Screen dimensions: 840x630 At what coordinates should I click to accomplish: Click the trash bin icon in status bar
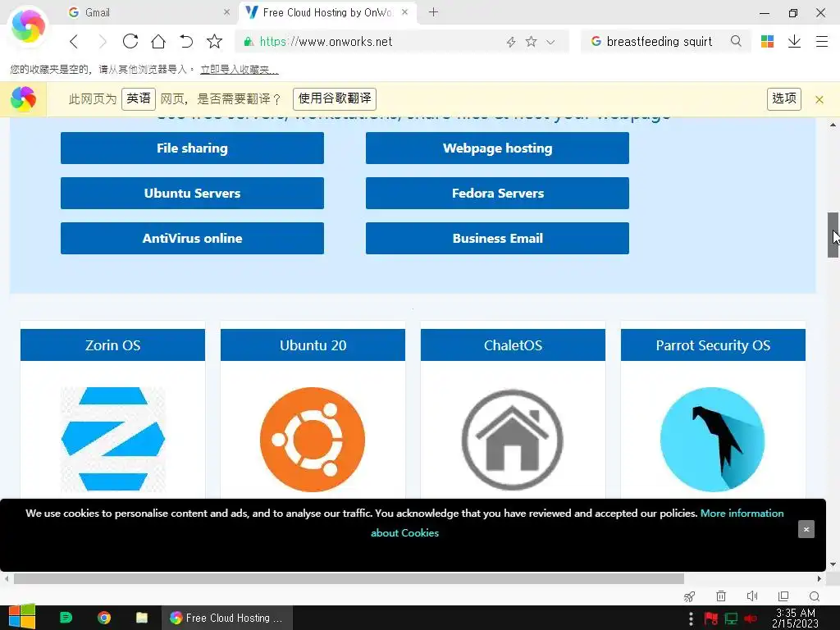tap(721, 596)
